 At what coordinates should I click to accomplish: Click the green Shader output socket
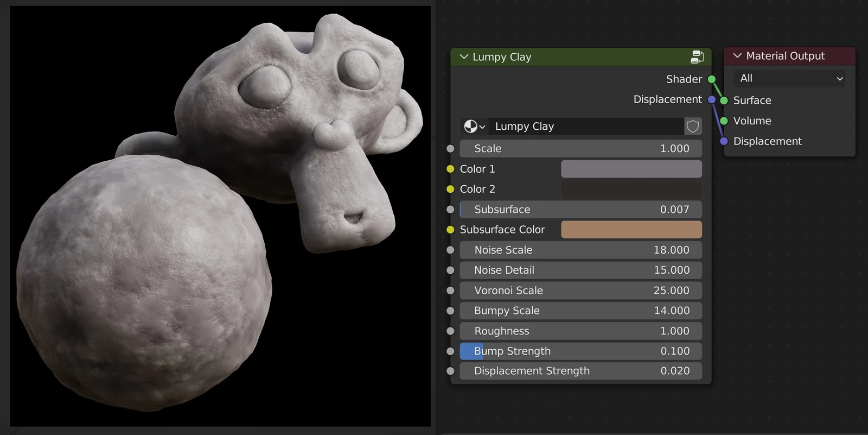click(x=712, y=79)
